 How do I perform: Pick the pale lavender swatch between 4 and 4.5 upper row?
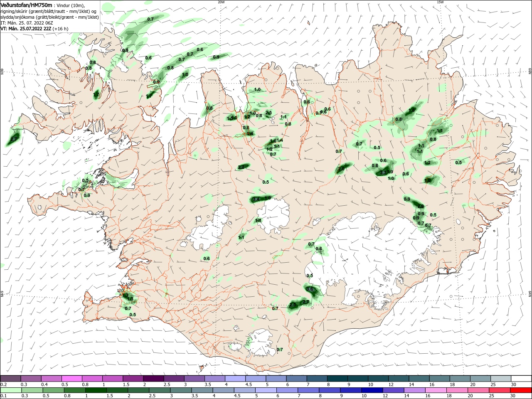pyautogui.click(x=235, y=378)
